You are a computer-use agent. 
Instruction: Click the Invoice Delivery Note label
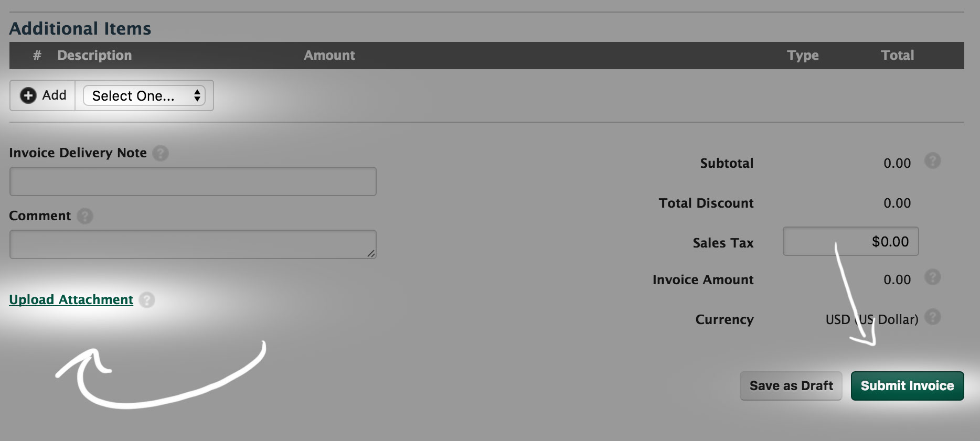point(78,153)
